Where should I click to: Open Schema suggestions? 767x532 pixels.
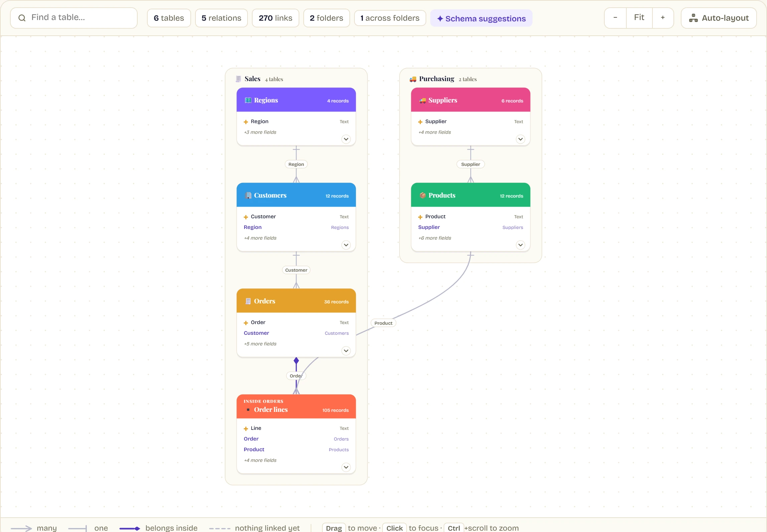tap(481, 18)
